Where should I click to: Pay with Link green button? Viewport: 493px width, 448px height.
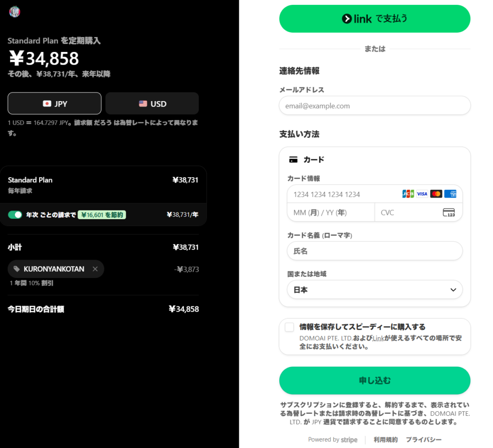(375, 19)
